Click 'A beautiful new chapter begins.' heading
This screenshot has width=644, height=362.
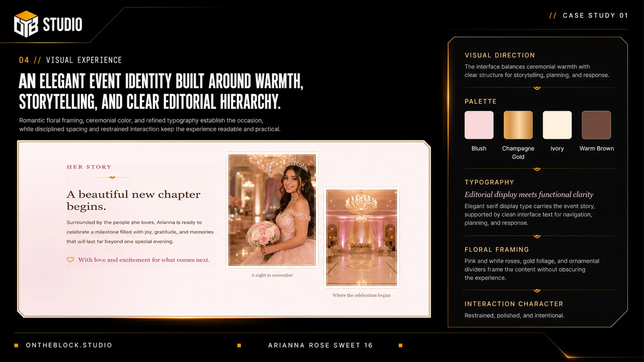click(133, 200)
